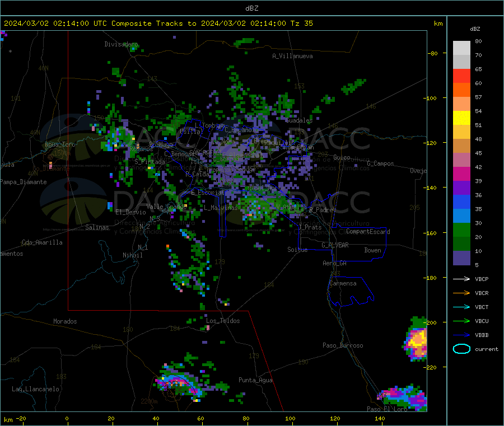Select the red 65 dBZ color swatch
The image size is (504, 426).
(x=461, y=76)
